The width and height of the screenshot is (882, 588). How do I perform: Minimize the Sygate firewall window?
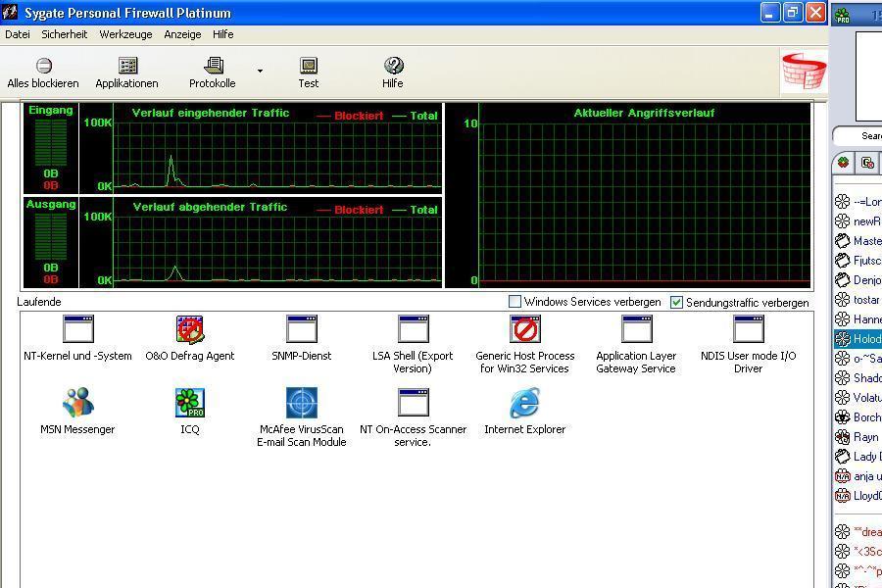pyautogui.click(x=770, y=13)
